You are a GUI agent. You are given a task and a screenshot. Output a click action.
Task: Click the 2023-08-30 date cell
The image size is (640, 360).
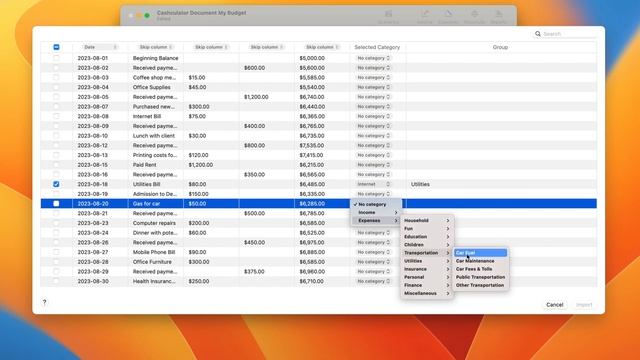tap(93, 281)
